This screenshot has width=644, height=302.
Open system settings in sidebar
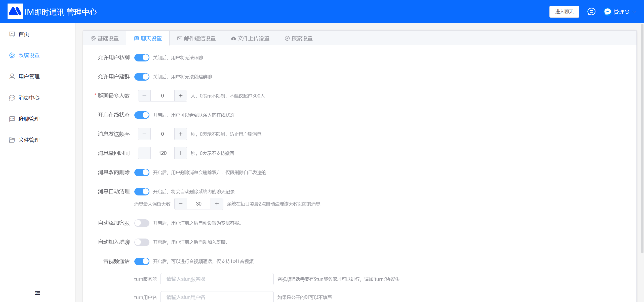pyautogui.click(x=29, y=55)
